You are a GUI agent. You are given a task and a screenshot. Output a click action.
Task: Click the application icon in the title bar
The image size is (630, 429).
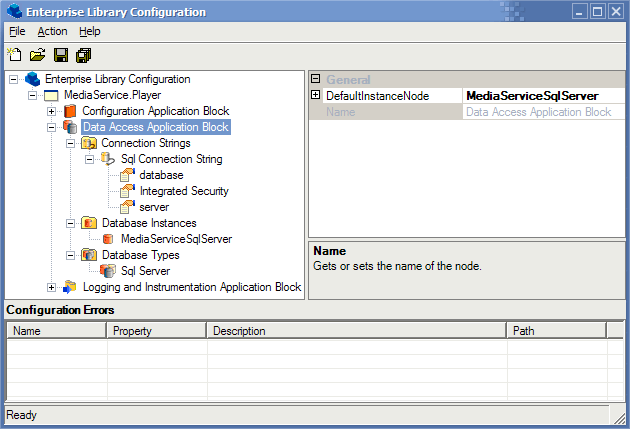[x=14, y=11]
